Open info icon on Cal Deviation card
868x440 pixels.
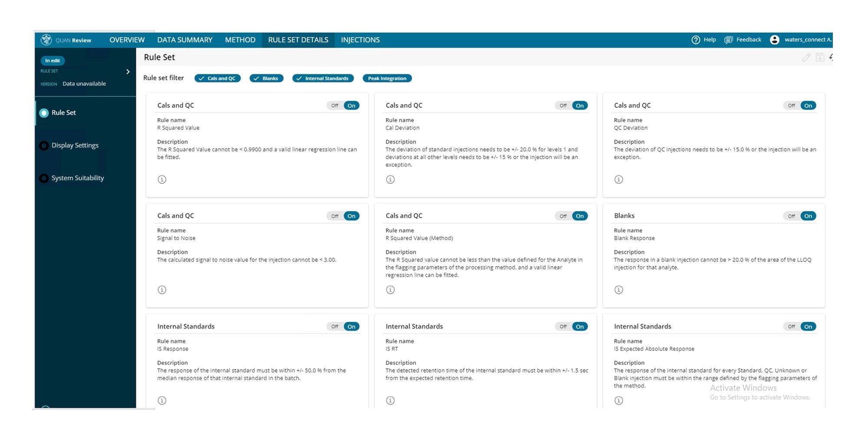(x=391, y=179)
